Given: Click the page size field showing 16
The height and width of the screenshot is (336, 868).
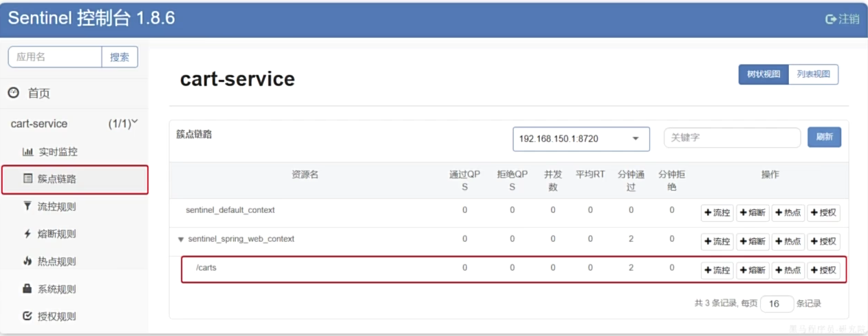Looking at the screenshot, I should 777,304.
